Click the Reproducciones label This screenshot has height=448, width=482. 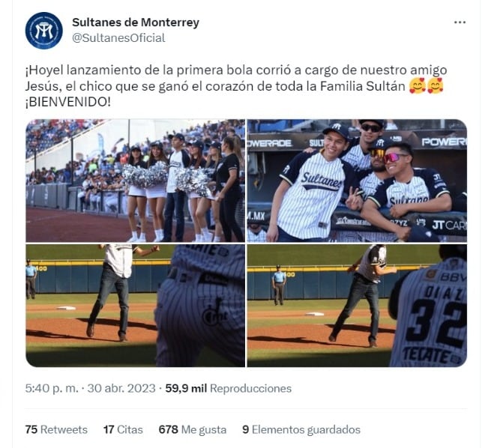click(250, 389)
